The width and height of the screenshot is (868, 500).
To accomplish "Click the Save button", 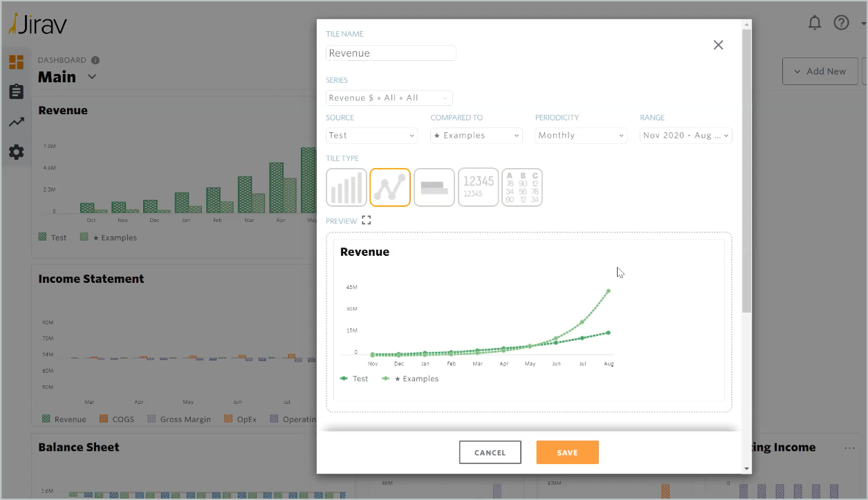I will (x=567, y=452).
